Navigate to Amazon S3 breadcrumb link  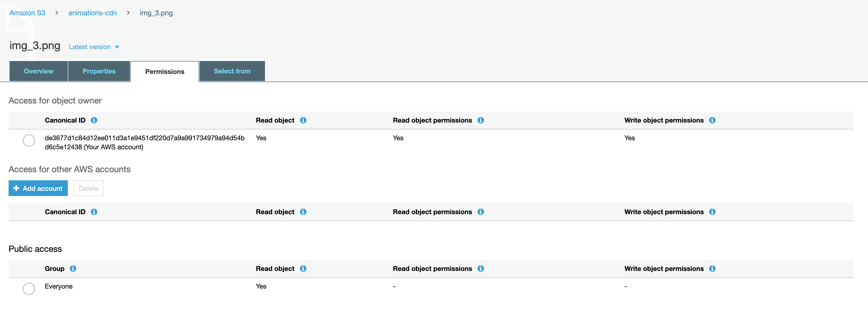pyautogui.click(x=27, y=13)
